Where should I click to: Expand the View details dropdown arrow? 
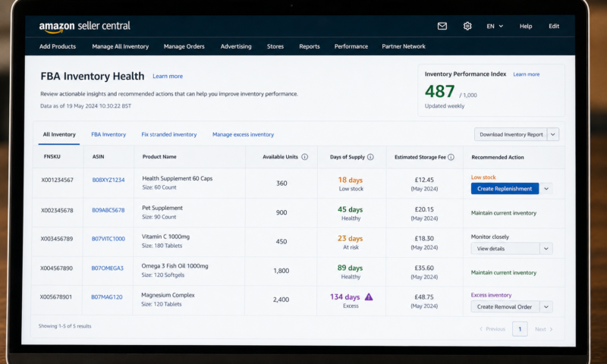pos(546,248)
